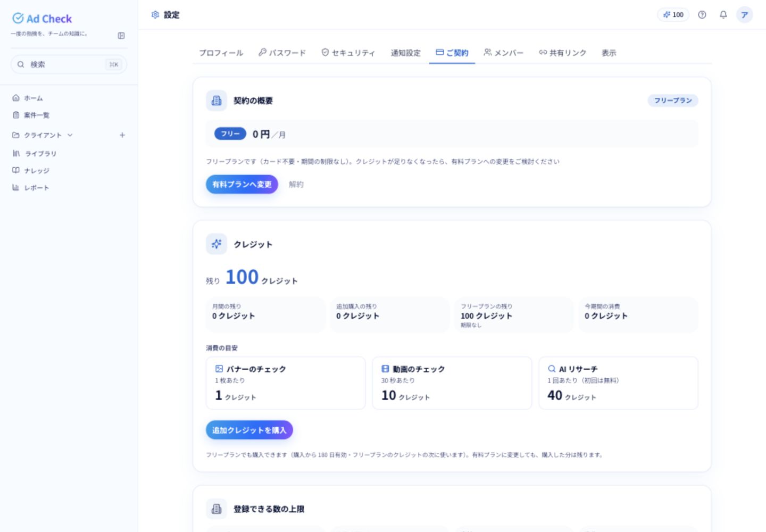The width and height of the screenshot is (766, 532).
Task: Switch to the 共有リンク tab
Action: [x=563, y=53]
